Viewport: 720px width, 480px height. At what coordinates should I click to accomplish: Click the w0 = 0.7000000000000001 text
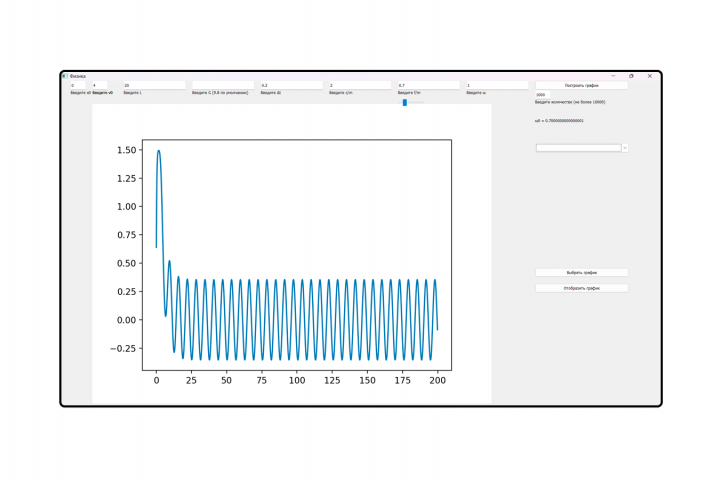click(x=559, y=121)
